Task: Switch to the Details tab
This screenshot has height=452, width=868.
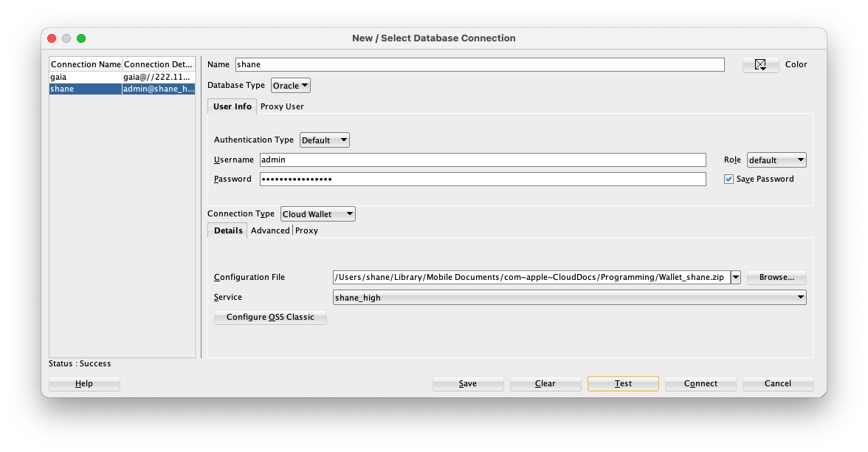Action: pos(228,230)
